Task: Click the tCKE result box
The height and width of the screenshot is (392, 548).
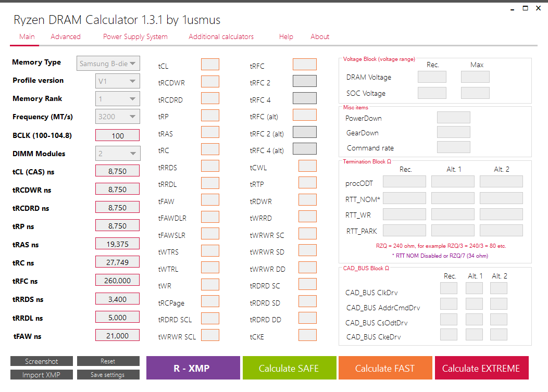Action: (307, 335)
